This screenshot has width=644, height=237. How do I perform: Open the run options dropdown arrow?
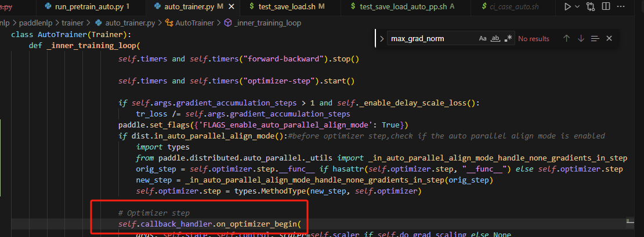(577, 6)
